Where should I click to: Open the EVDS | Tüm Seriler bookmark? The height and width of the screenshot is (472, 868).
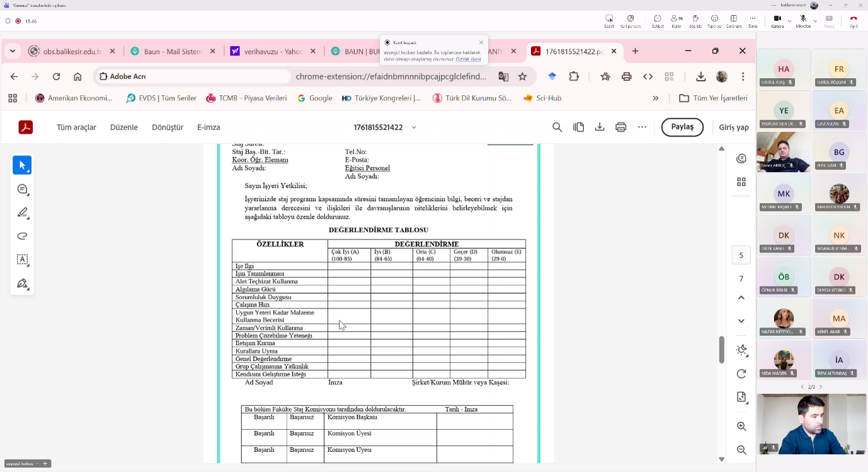[161, 98]
